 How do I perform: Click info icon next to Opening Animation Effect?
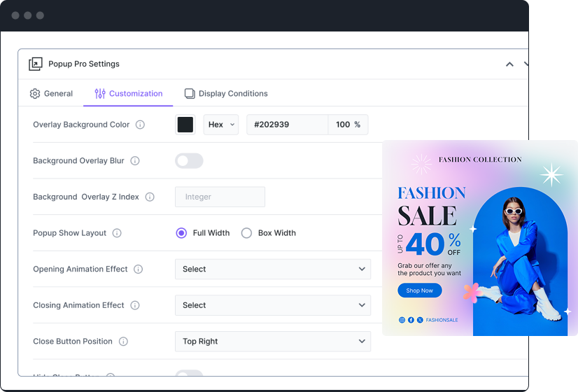(x=139, y=269)
